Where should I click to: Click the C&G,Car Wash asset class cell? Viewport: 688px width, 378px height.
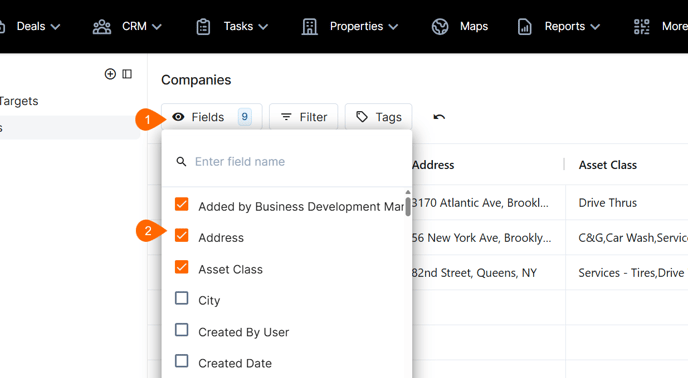[633, 238]
